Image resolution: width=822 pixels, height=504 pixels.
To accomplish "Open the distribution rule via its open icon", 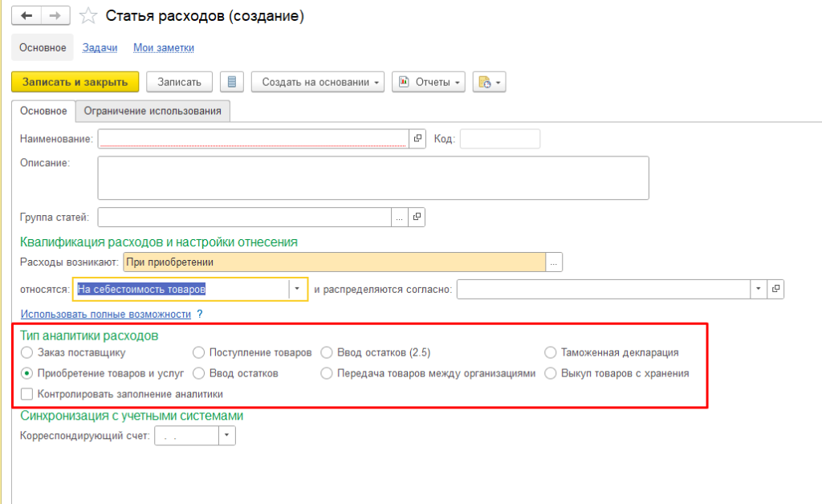I will point(776,289).
